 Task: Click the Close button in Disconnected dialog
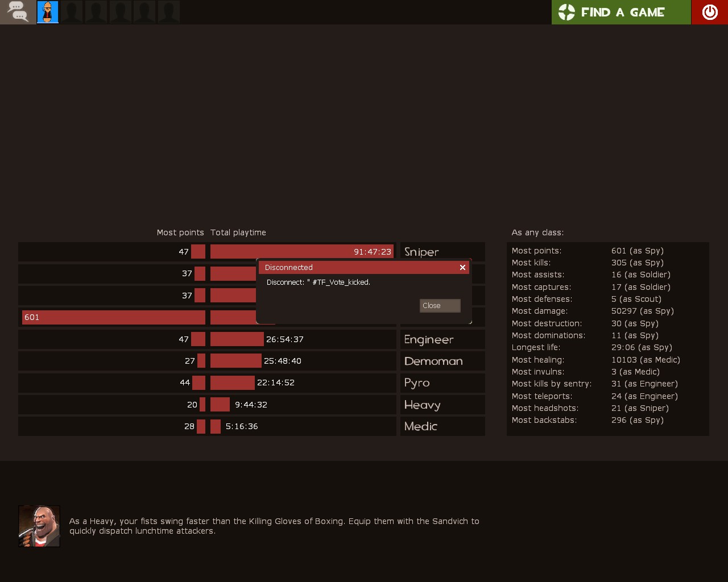[x=440, y=306]
